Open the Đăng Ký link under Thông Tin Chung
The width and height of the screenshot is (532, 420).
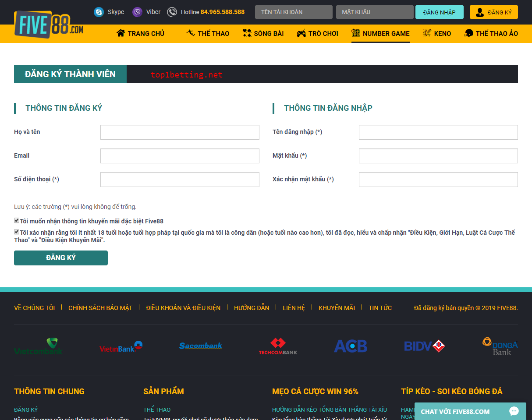tap(26, 409)
